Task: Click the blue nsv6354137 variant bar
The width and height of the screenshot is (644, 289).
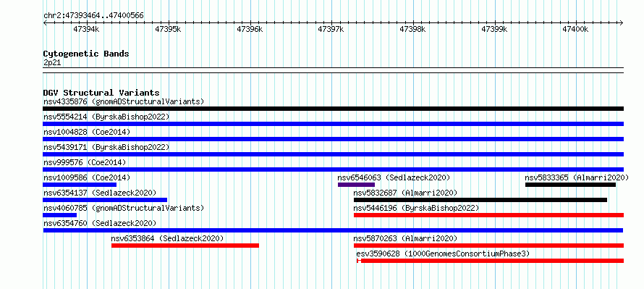Action: tap(105, 200)
